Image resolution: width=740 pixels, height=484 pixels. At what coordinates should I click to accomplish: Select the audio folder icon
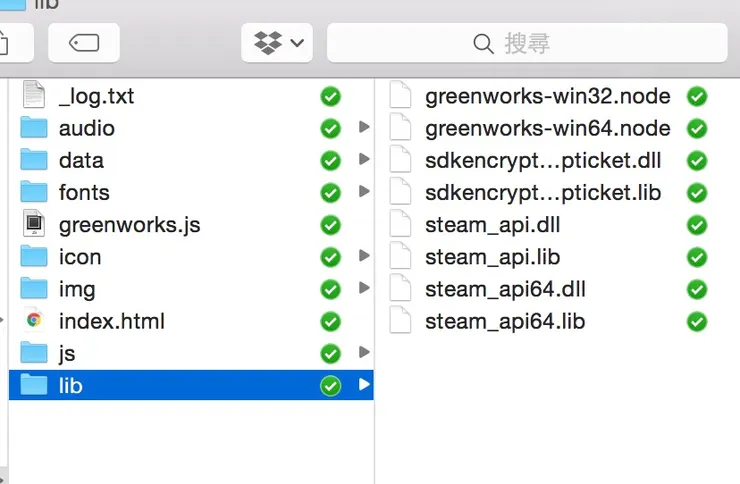pyautogui.click(x=34, y=127)
